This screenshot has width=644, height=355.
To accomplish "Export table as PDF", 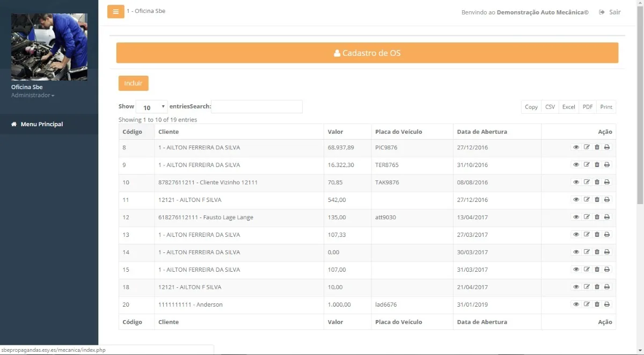I will pyautogui.click(x=588, y=107).
